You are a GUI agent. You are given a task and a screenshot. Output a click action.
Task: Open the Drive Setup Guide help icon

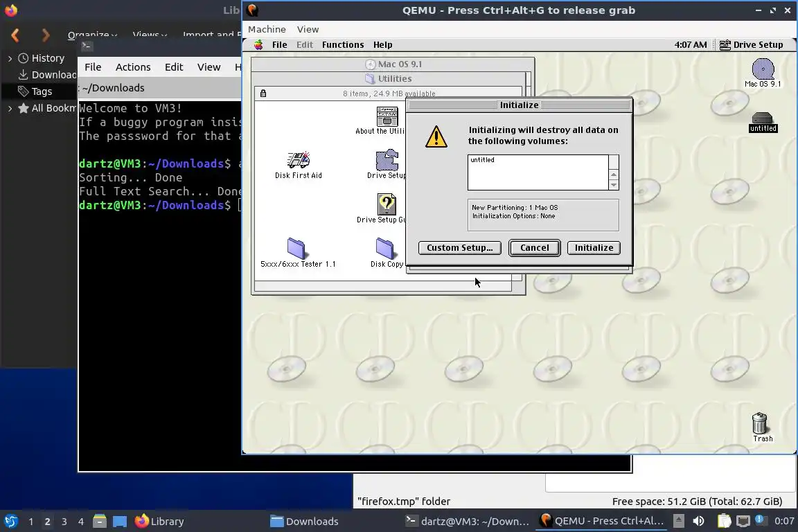tap(387, 204)
